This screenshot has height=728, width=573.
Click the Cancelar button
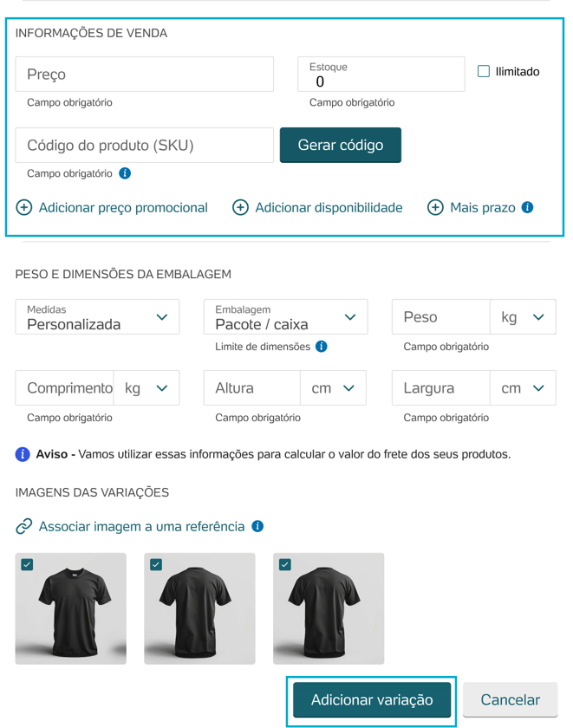pyautogui.click(x=511, y=699)
